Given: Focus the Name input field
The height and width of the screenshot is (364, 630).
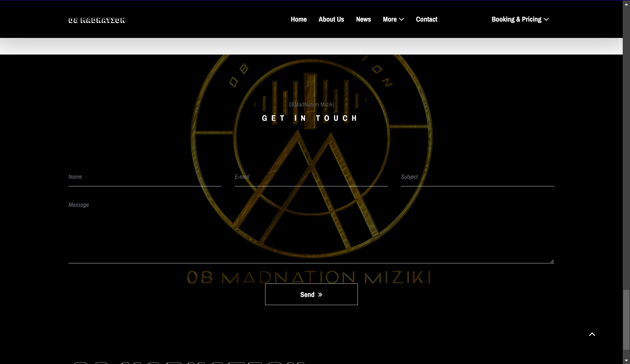Looking at the screenshot, I should point(145,177).
